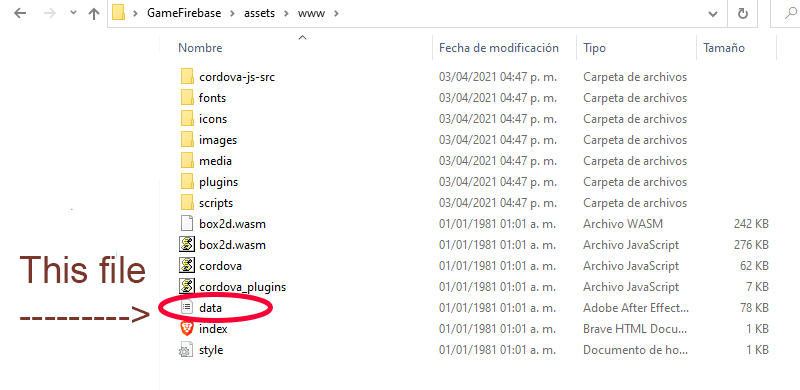Sort by Nombre column header
The height and width of the screenshot is (390, 800).
point(200,48)
